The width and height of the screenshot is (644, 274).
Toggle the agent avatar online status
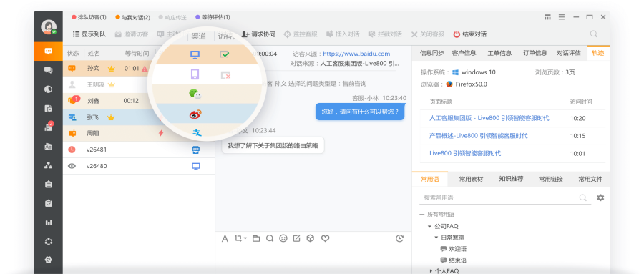pos(49,27)
